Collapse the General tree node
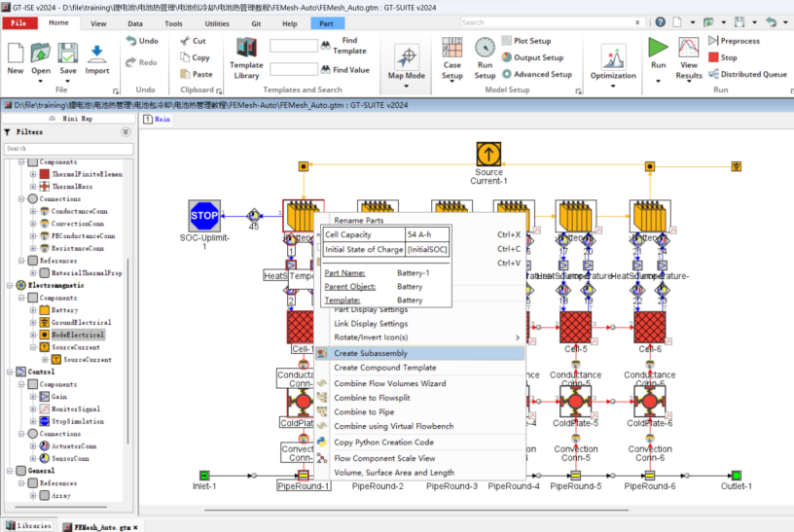 tap(9, 471)
